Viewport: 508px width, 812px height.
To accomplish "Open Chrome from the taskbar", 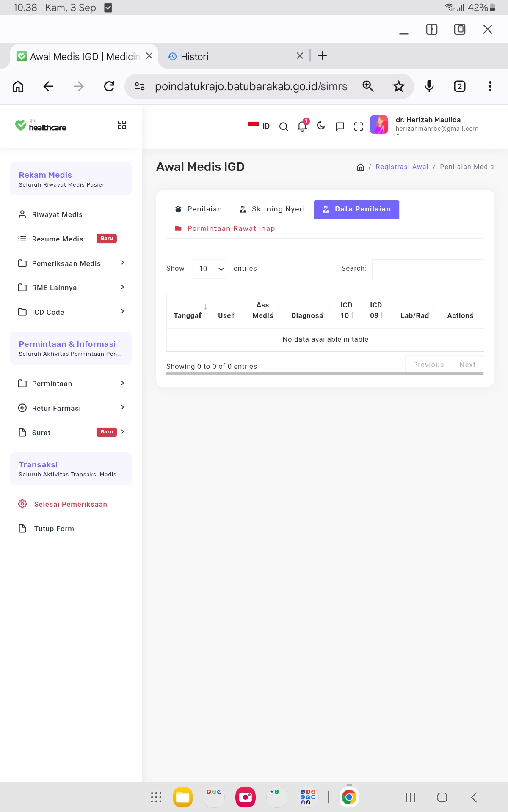I will 349,797.
